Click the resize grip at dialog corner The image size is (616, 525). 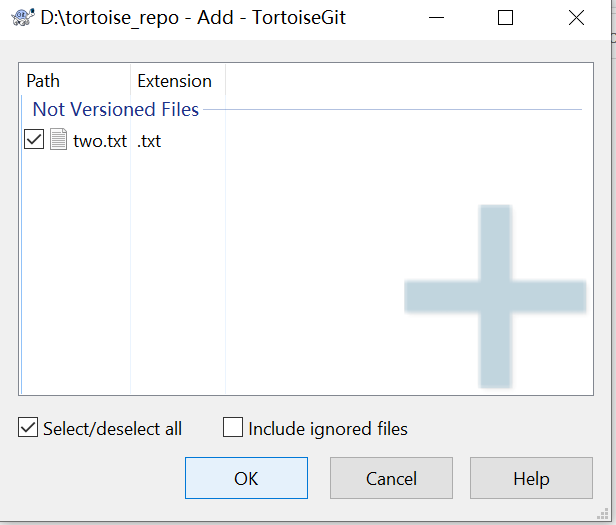[603, 514]
